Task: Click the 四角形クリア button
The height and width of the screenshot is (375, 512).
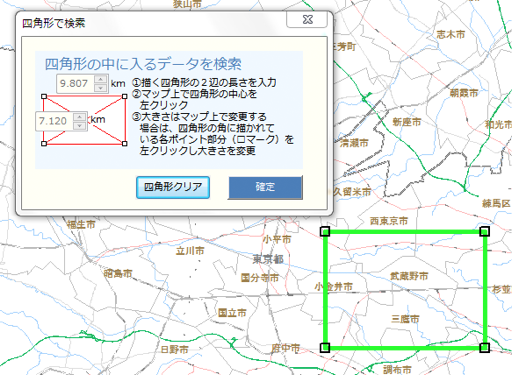Action: 173,187
